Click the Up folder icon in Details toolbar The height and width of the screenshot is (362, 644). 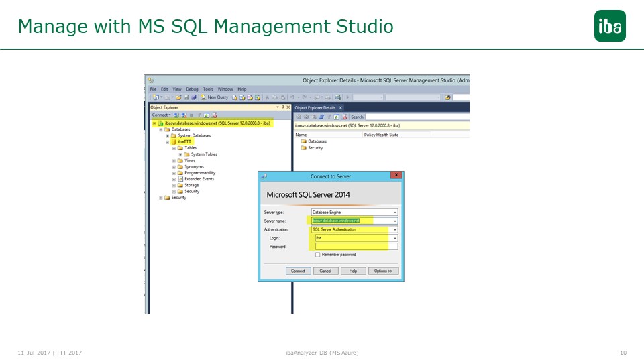pyautogui.click(x=314, y=117)
